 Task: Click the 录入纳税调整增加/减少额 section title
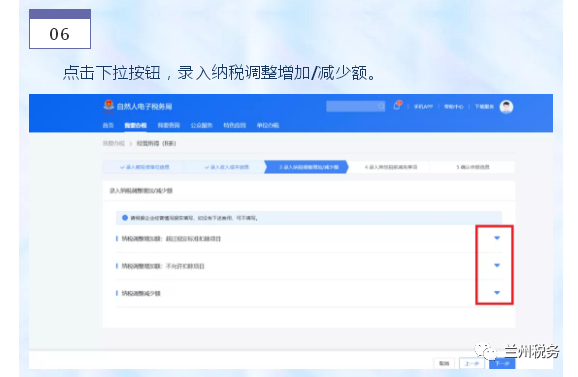coord(141,191)
